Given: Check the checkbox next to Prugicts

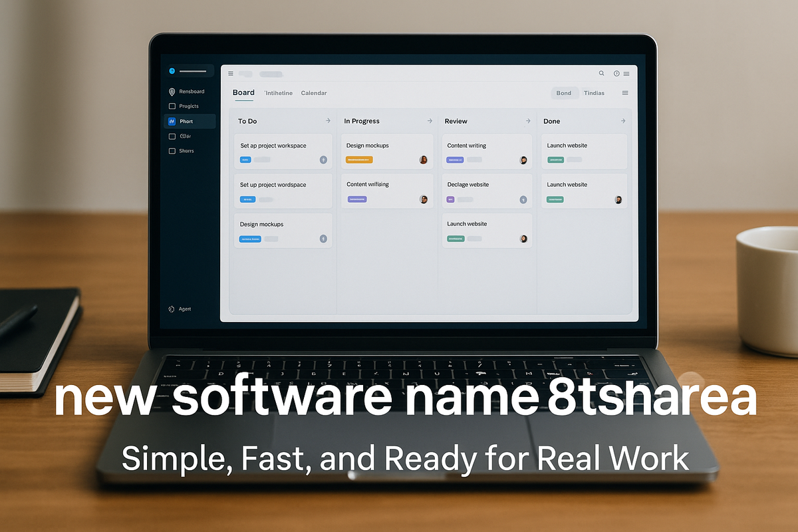Looking at the screenshot, I should coord(172,106).
